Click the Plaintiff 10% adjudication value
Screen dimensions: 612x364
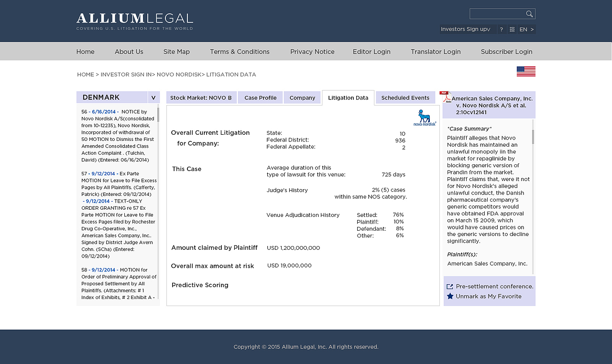[399, 222]
